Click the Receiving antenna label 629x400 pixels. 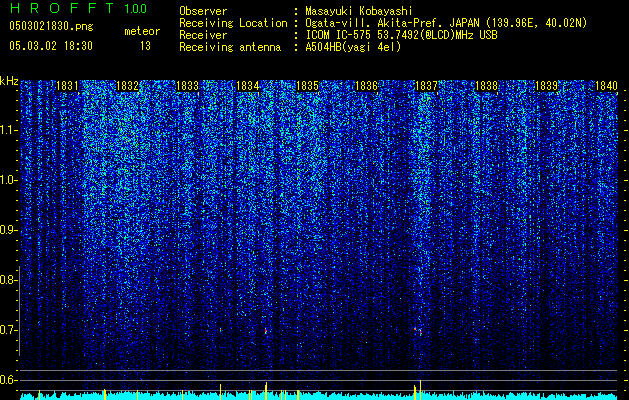[230, 47]
